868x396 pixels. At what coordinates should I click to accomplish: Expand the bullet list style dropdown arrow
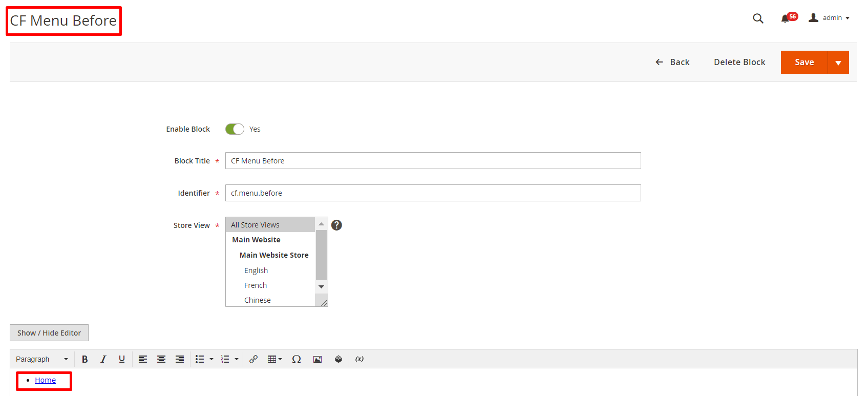211,359
